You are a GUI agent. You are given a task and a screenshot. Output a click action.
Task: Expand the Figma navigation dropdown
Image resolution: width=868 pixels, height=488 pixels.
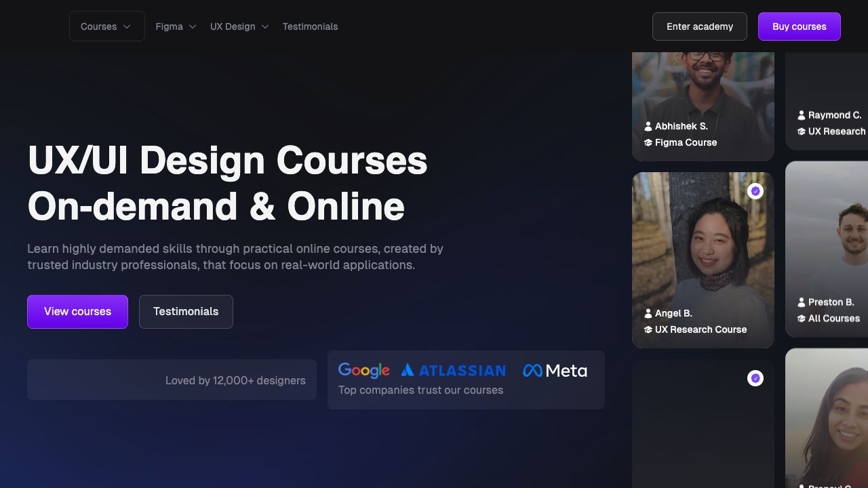tap(176, 26)
